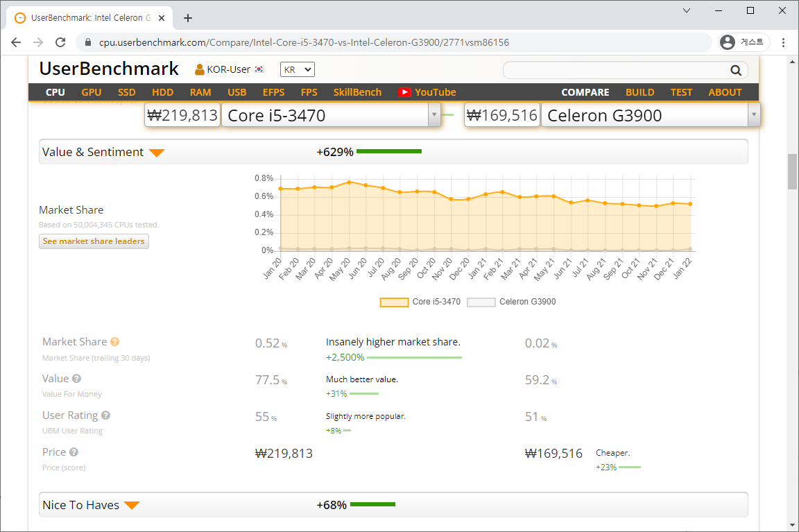Image resolution: width=799 pixels, height=532 pixels.
Task: Reload the page with refresh icon
Action: pyautogui.click(x=60, y=42)
